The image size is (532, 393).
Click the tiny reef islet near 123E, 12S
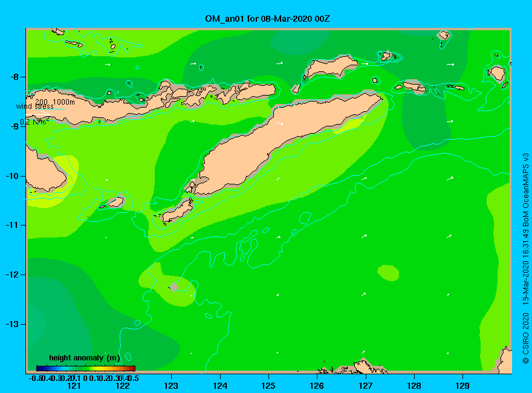(174, 287)
